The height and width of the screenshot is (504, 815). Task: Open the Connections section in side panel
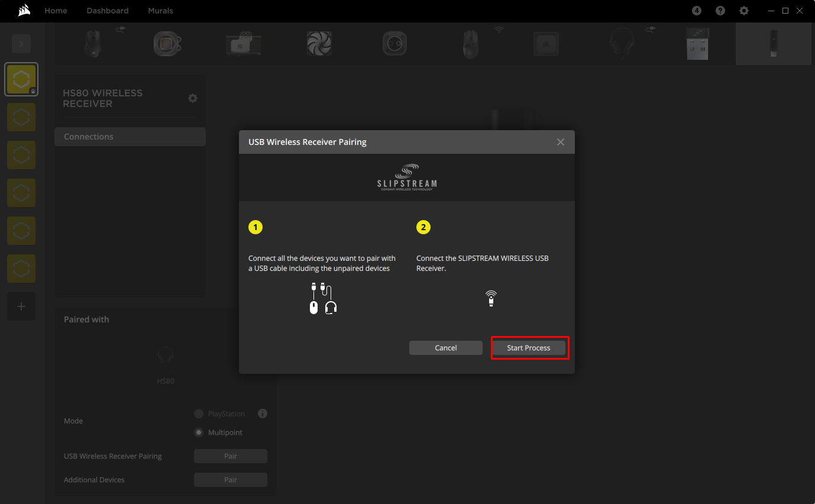[130, 137]
